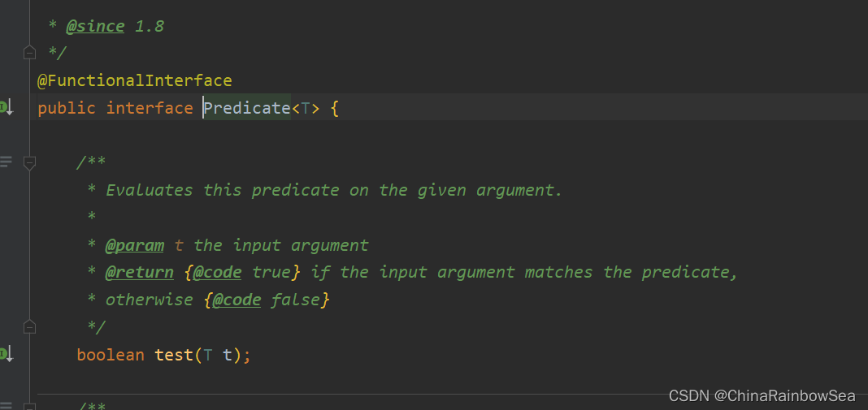Click the @code tag before "true"
This screenshot has height=410, width=868.
217,272
